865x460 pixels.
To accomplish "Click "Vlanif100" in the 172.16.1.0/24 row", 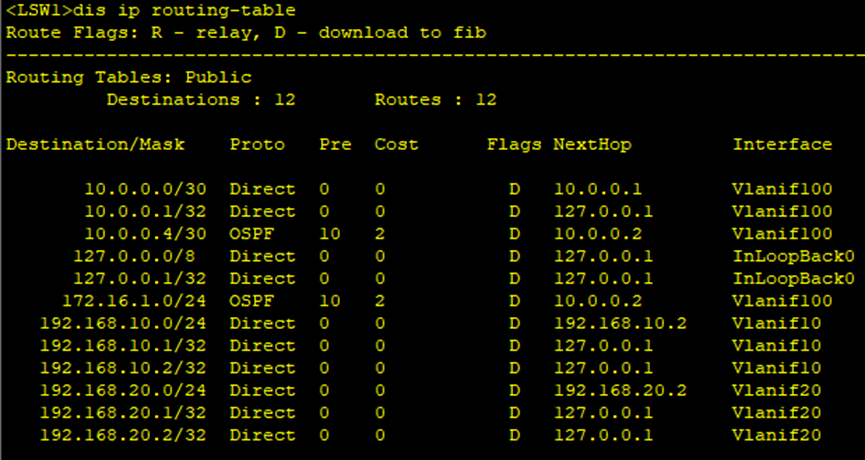I will pyautogui.click(x=782, y=301).
